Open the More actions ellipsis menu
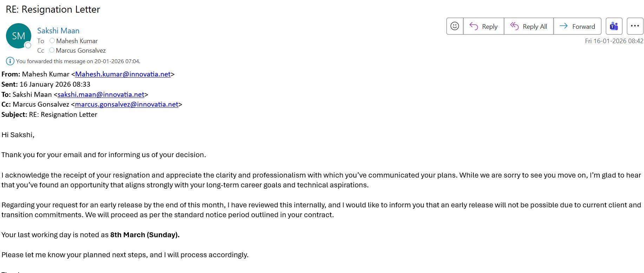The image size is (644, 273). coord(635,26)
